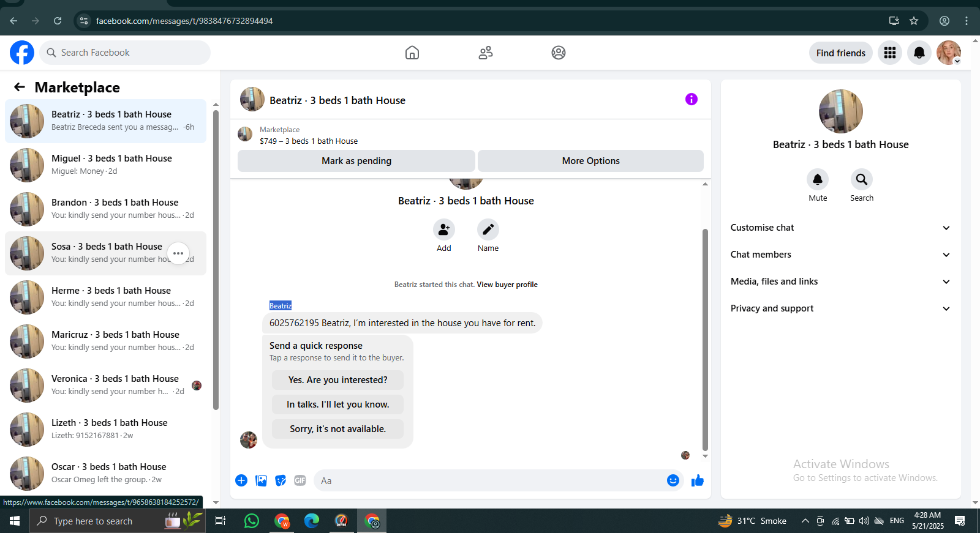Open the More Options menu for listing
Image resolution: width=980 pixels, height=533 pixels.
click(x=590, y=161)
